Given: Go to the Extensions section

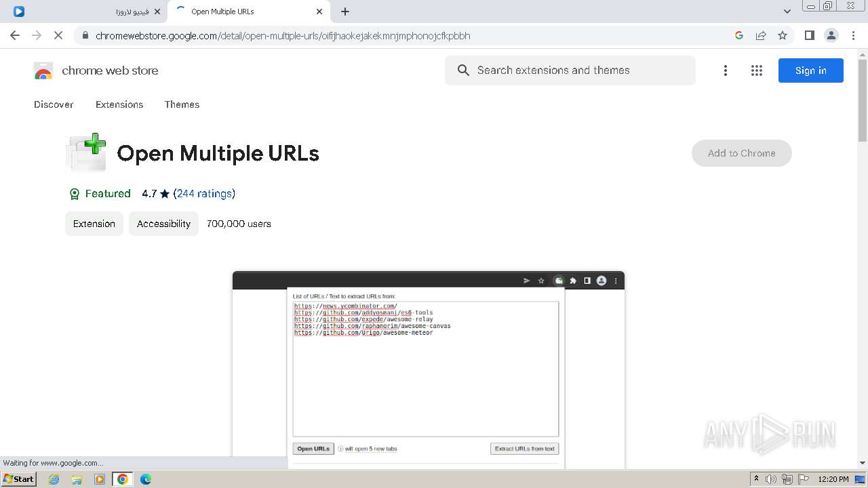Looking at the screenshot, I should 119,104.
